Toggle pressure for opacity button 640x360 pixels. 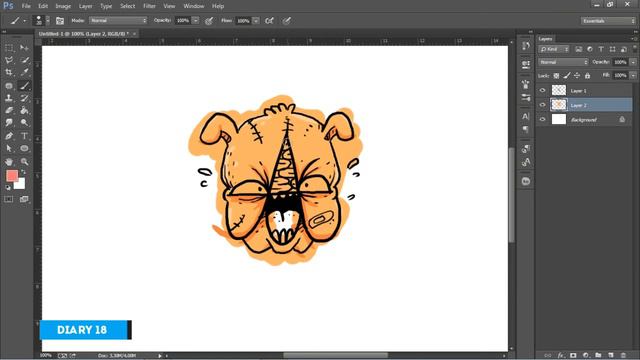[209, 21]
